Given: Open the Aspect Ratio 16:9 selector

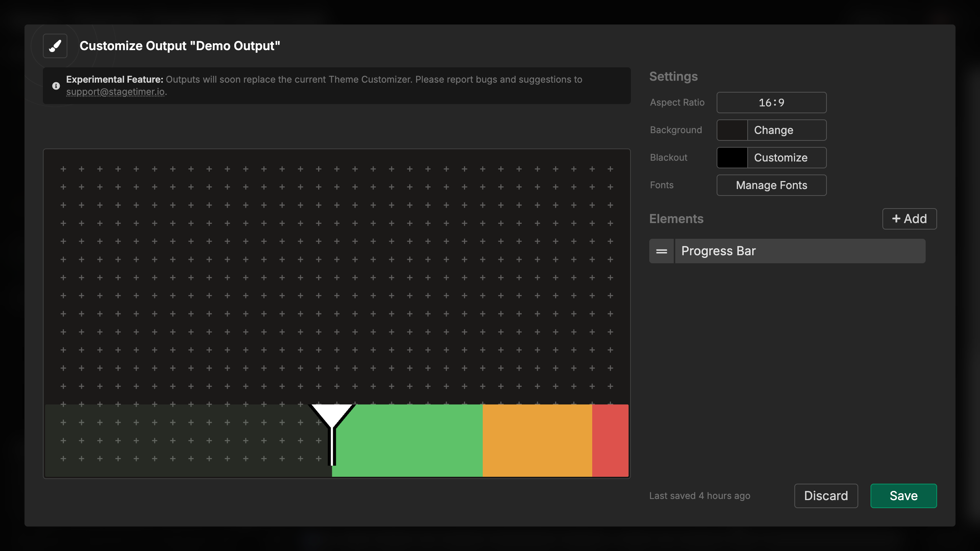Looking at the screenshot, I should tap(771, 102).
